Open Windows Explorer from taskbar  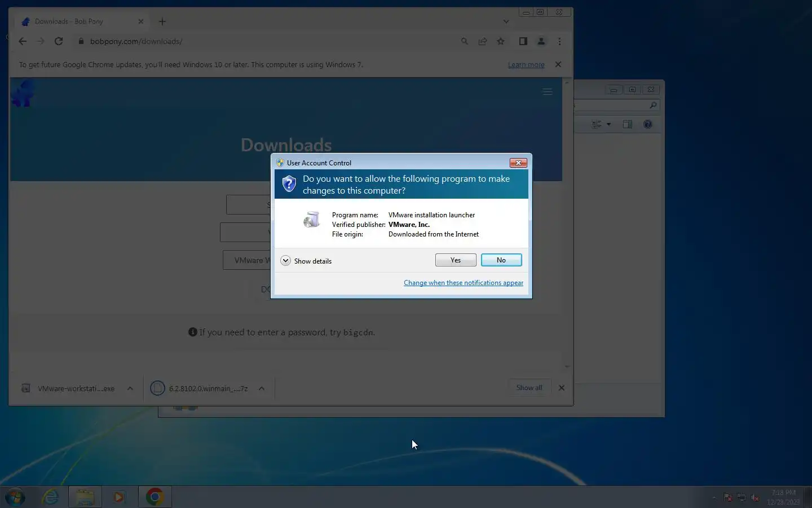point(85,497)
